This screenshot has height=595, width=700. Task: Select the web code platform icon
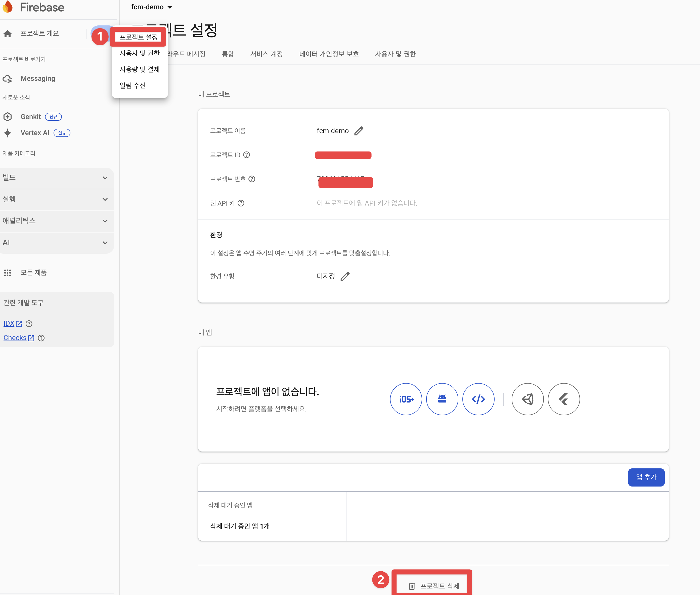click(478, 399)
